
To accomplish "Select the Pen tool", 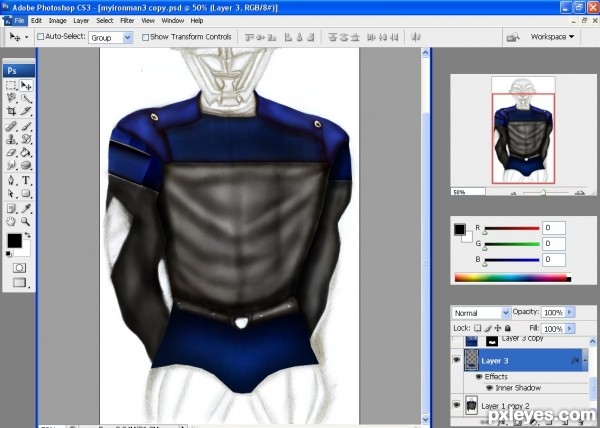I will pyautogui.click(x=11, y=180).
